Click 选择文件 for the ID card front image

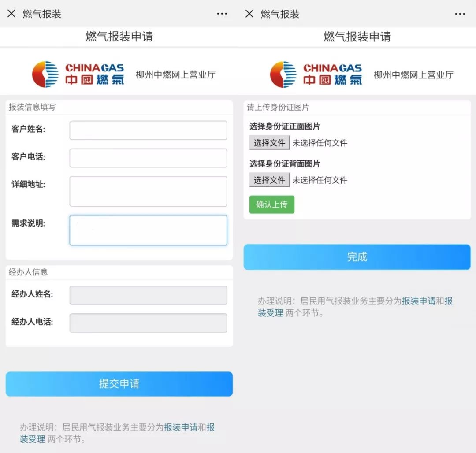[x=269, y=142]
